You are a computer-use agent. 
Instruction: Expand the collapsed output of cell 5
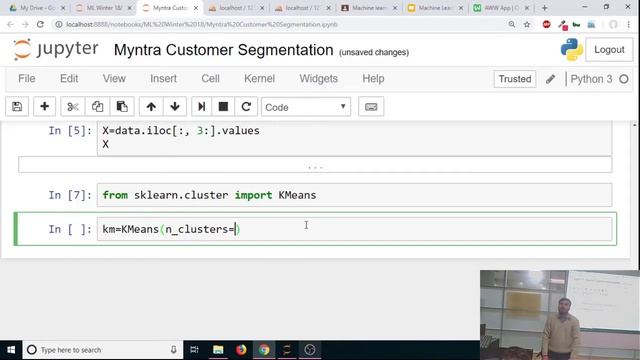point(315,165)
